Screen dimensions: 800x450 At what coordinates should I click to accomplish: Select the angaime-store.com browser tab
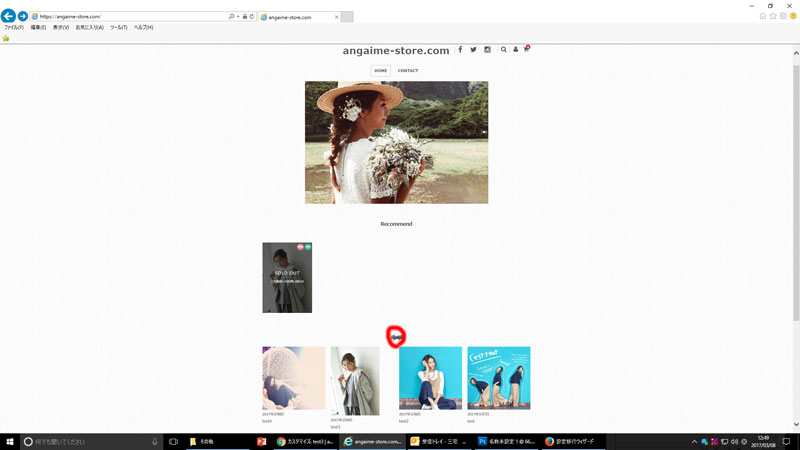[x=299, y=17]
